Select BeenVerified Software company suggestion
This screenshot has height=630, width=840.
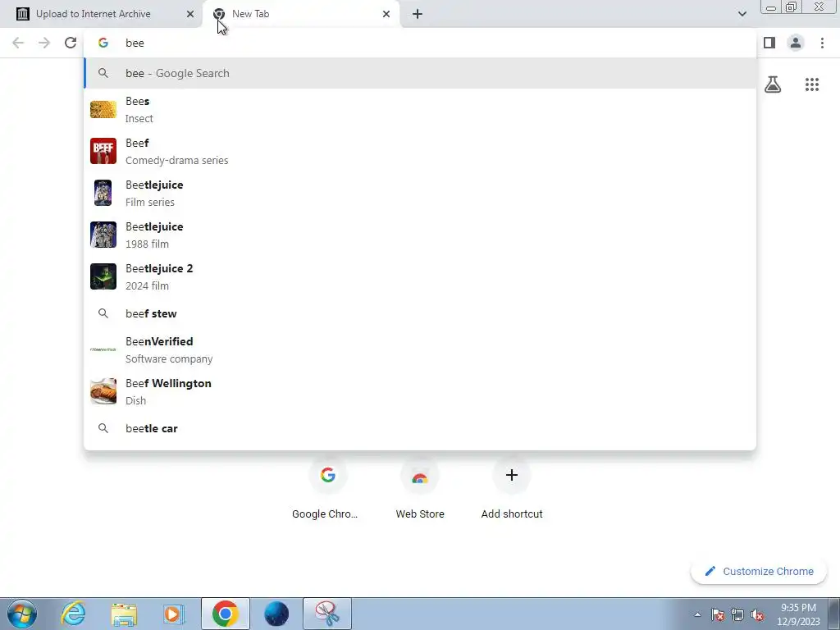coord(420,349)
